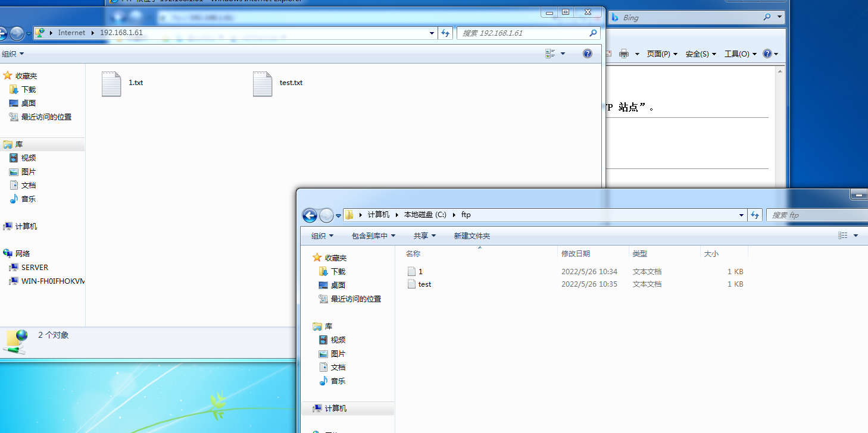The width and height of the screenshot is (868, 433).
Task: Refresh the 192.168.1.61 FTP folder
Action: [x=445, y=33]
